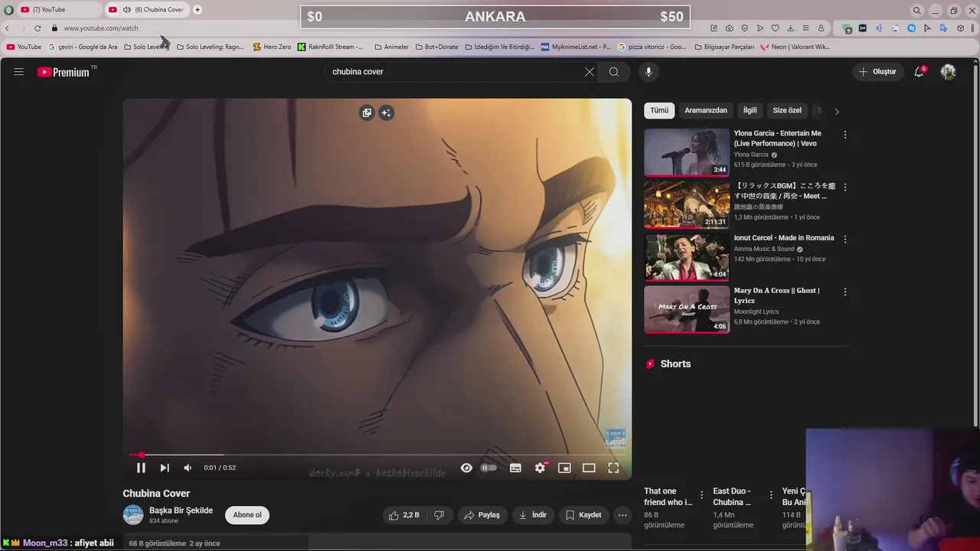This screenshot has width=980, height=551.
Task: Click the search magnifier button
Action: pyautogui.click(x=614, y=72)
